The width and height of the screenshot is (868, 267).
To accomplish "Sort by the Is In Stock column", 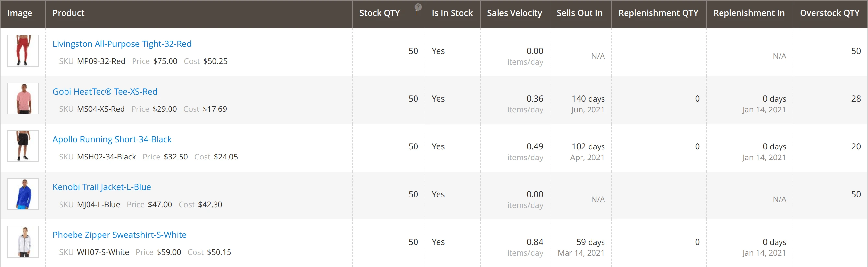I will (452, 13).
